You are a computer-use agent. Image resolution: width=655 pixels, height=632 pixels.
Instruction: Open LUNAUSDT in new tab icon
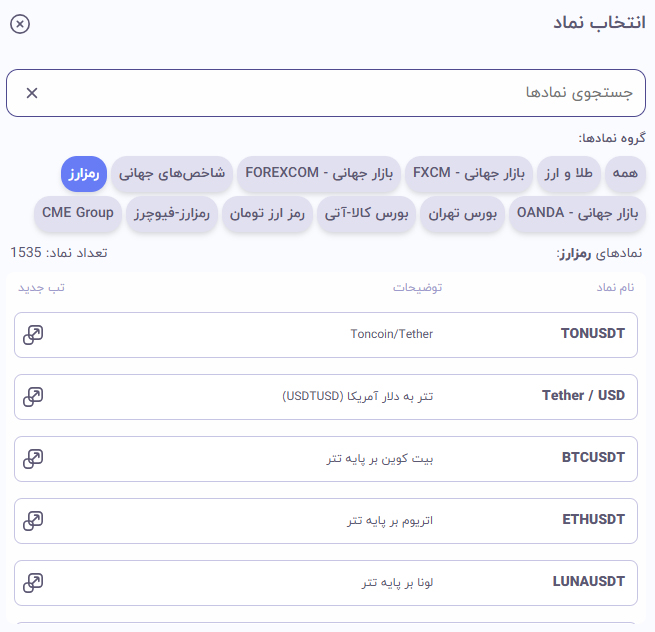(x=33, y=583)
